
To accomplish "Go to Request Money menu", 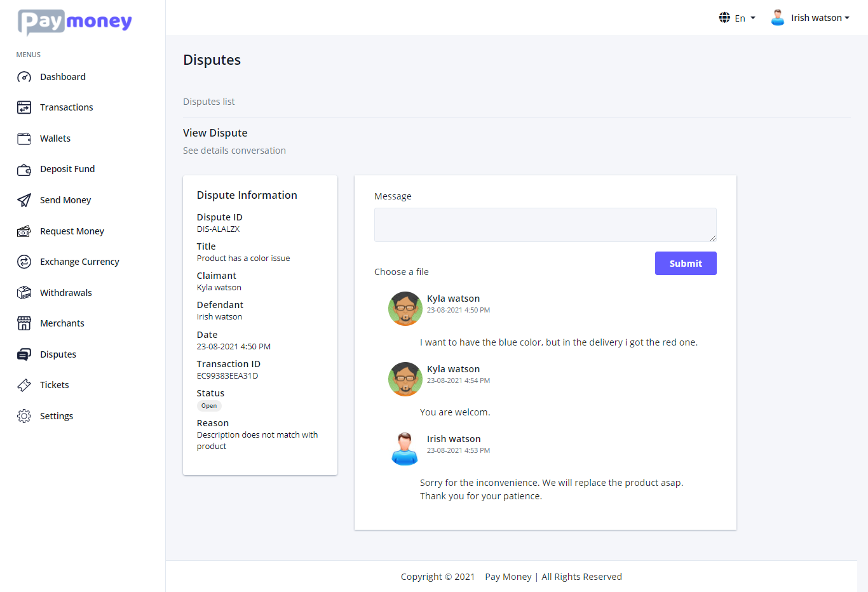I will coord(72,231).
